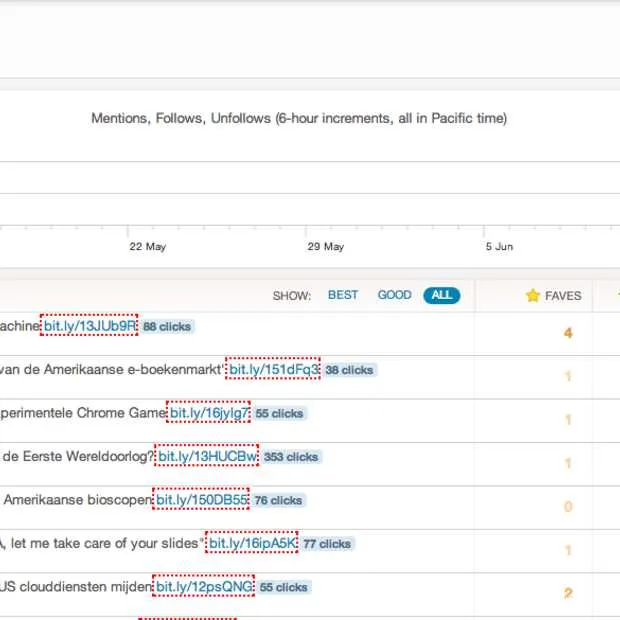Open the bit.ly/151dFq3 link
620x620 pixels.
[273, 369]
